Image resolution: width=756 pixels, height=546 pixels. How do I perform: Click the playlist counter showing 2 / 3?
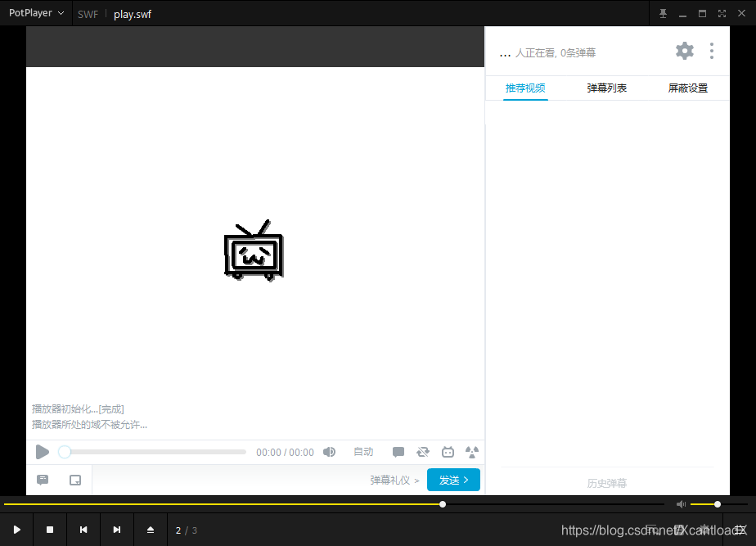pyautogui.click(x=186, y=530)
